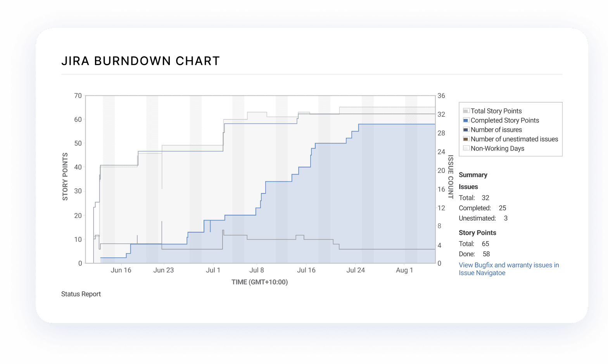Select the 'Completed Story Points' legend label
The width and height of the screenshot is (608, 364).
coord(505,120)
